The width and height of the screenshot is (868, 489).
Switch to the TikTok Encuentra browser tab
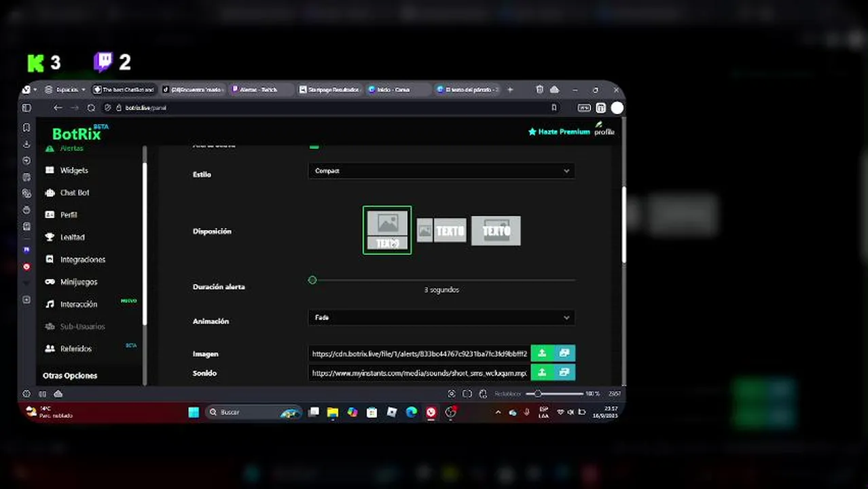[x=193, y=90]
